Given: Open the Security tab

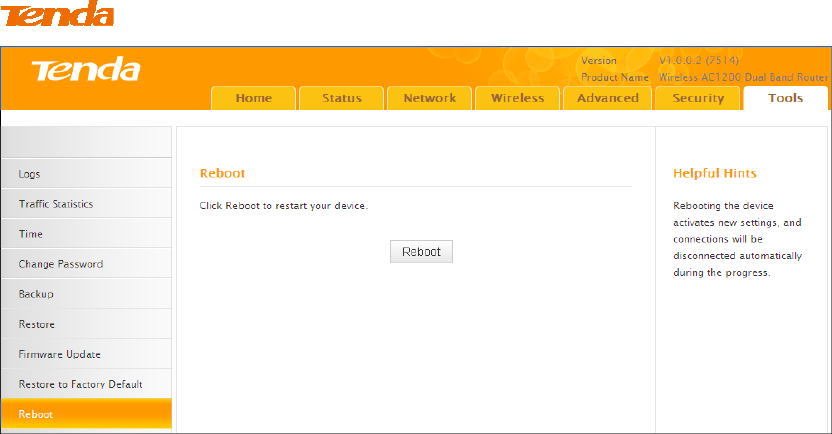Looking at the screenshot, I should click(698, 98).
